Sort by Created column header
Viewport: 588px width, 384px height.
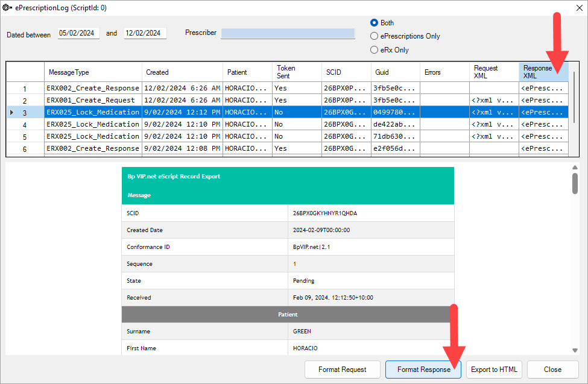point(182,72)
